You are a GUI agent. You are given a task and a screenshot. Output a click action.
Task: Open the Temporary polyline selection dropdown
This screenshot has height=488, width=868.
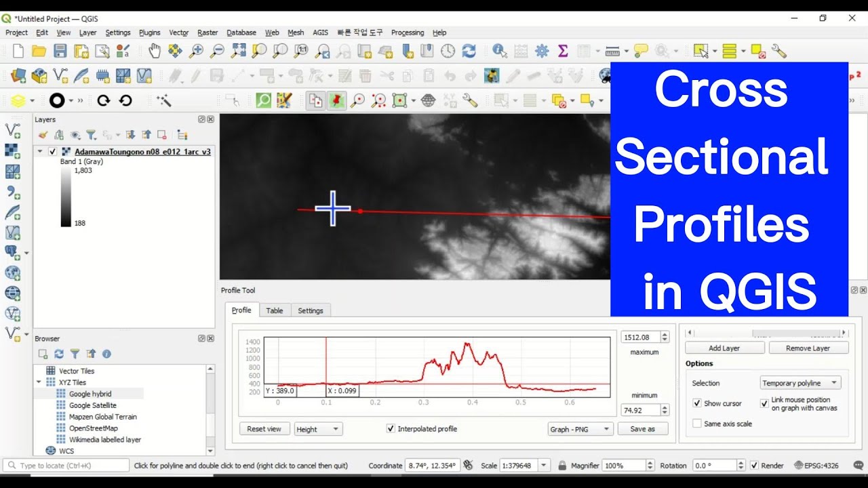click(x=801, y=383)
